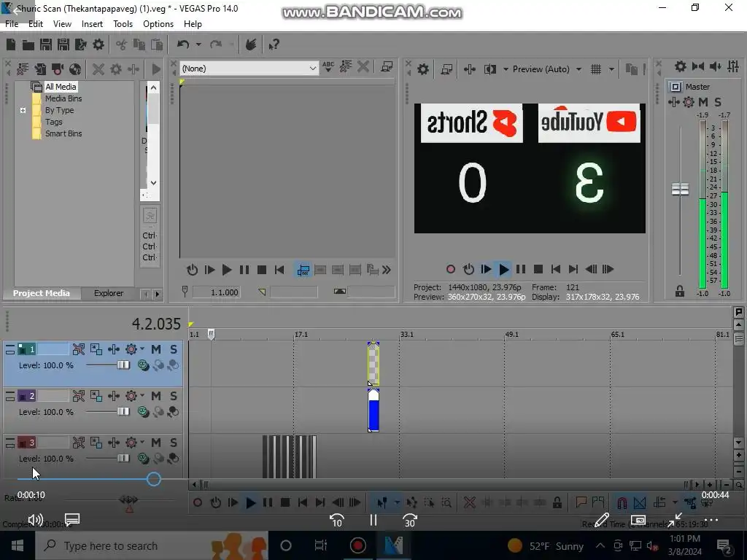Viewport: 747px width, 560px height.
Task: Remove selected media with X in Project Media
Action: point(98,69)
